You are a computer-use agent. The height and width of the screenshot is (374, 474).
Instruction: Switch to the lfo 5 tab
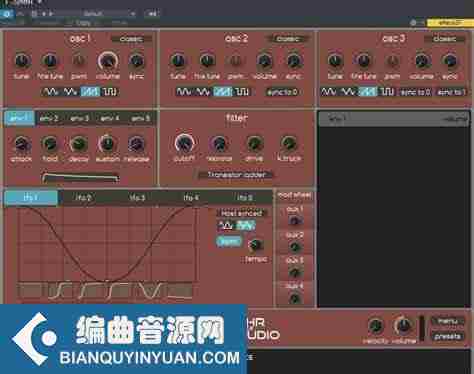click(245, 198)
